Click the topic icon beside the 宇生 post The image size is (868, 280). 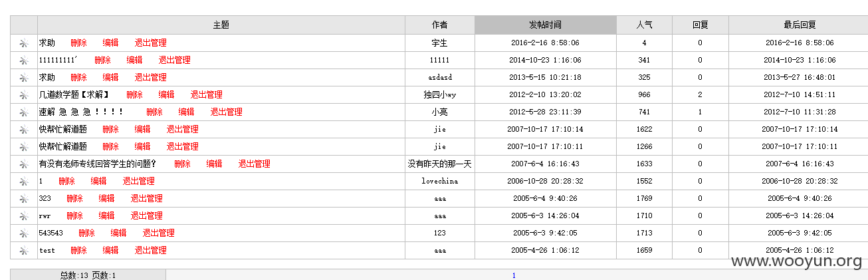tap(24, 43)
